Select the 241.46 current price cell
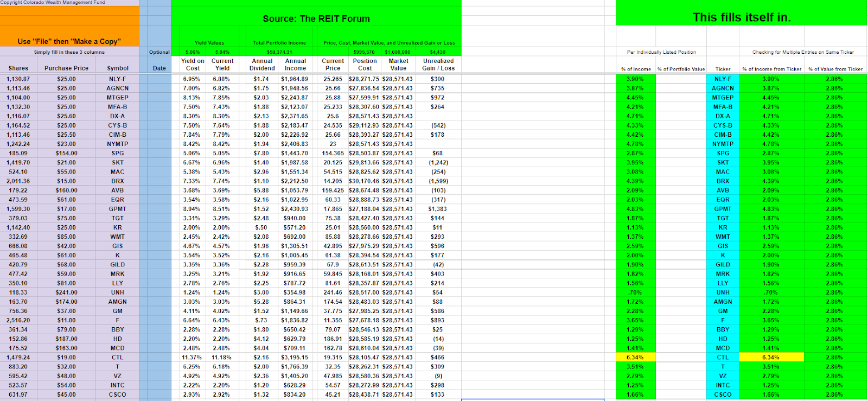Screen dimensions: 868x401 click(333, 292)
